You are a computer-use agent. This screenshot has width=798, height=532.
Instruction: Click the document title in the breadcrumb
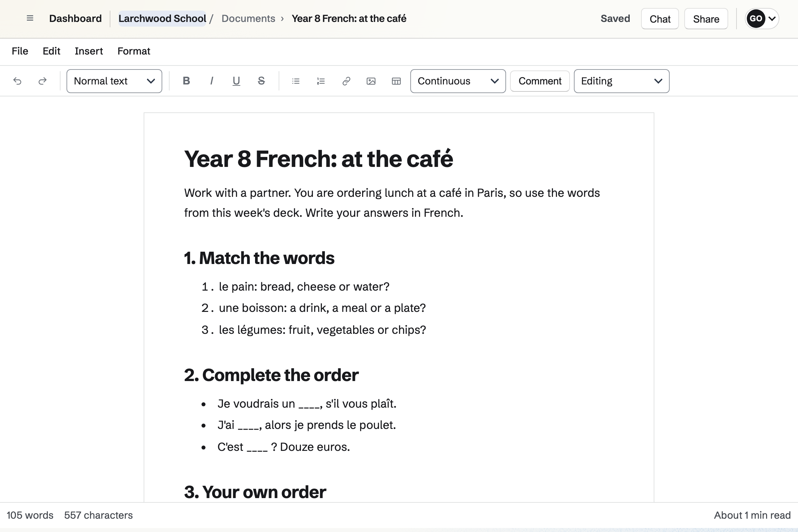349,18
